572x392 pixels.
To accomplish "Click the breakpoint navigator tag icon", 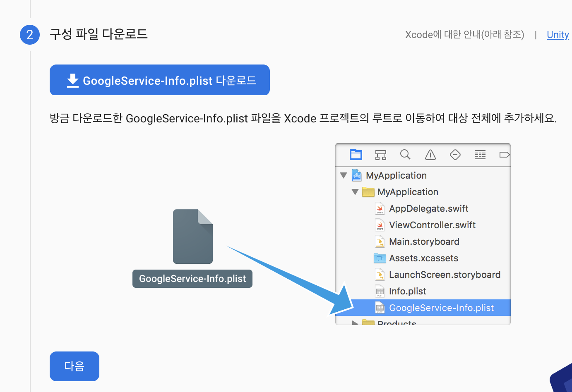I will point(505,155).
